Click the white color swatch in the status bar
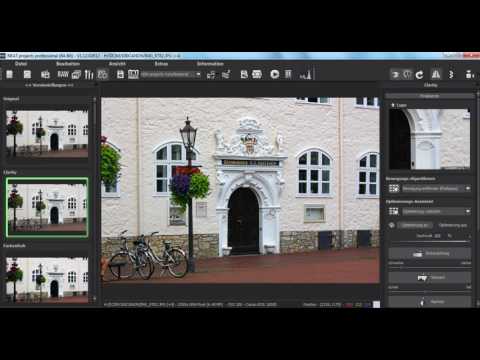This screenshot has width=480, height=360. pyautogui.click(x=376, y=304)
